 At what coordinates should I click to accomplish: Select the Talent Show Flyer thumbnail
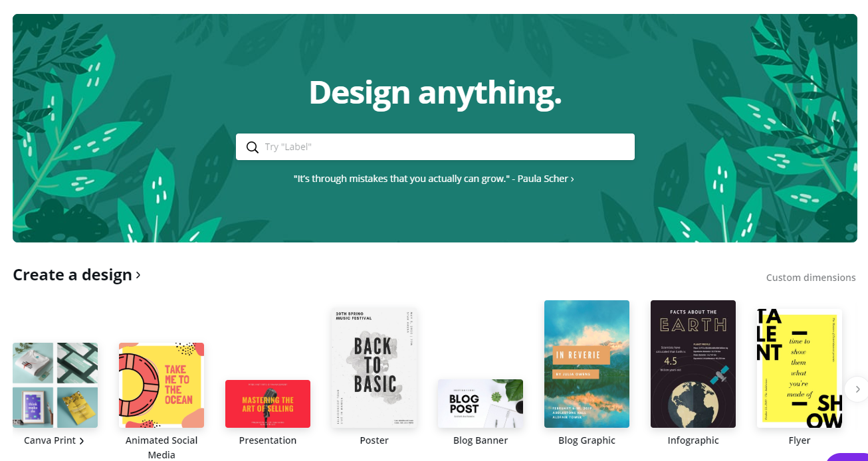click(x=800, y=368)
